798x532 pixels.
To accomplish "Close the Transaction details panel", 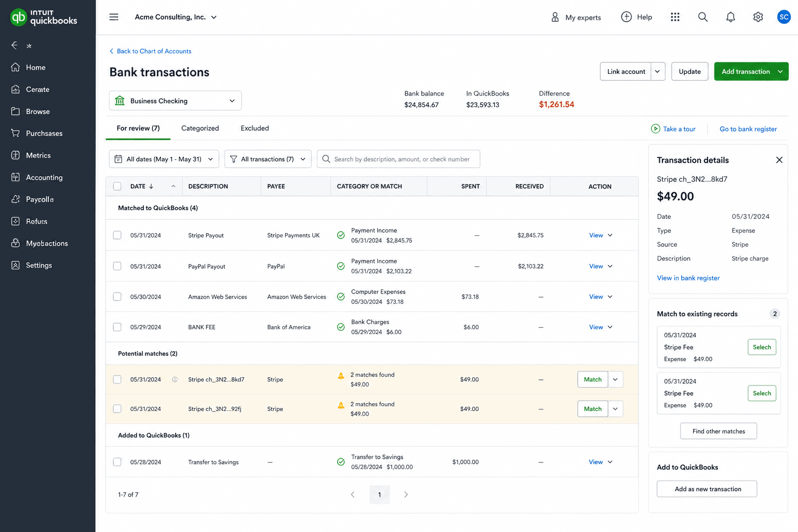I will [x=779, y=160].
